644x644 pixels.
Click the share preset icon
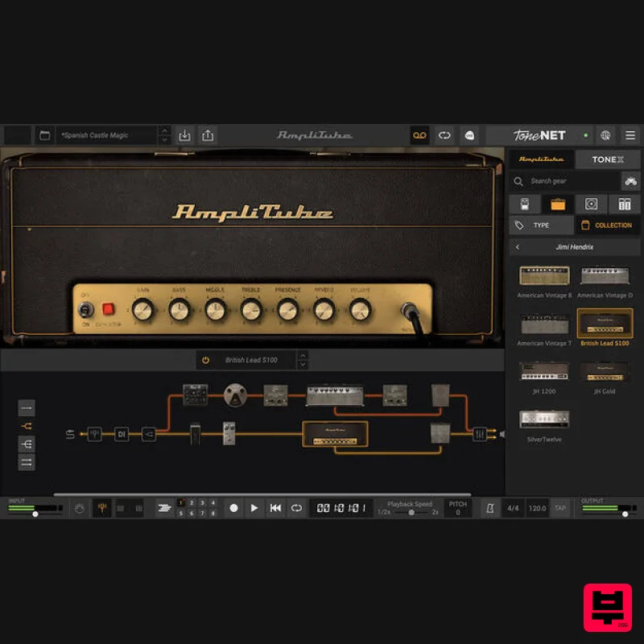[x=208, y=135]
